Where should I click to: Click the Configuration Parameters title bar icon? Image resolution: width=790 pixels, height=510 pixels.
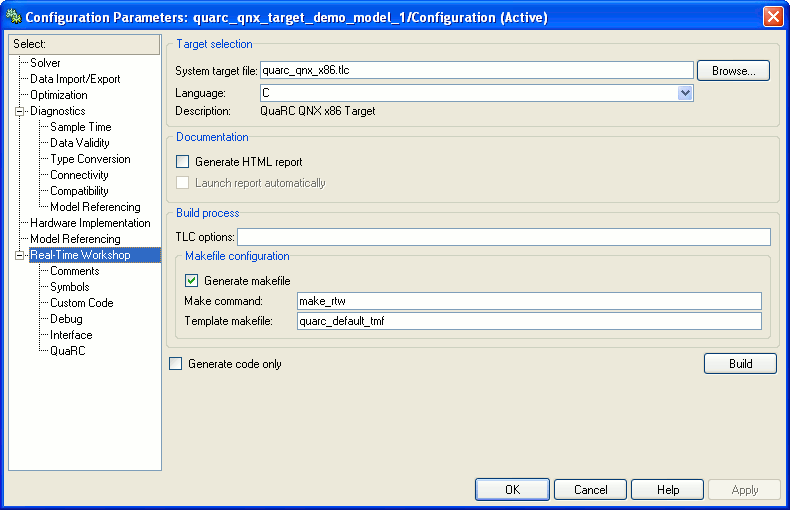tap(14, 17)
